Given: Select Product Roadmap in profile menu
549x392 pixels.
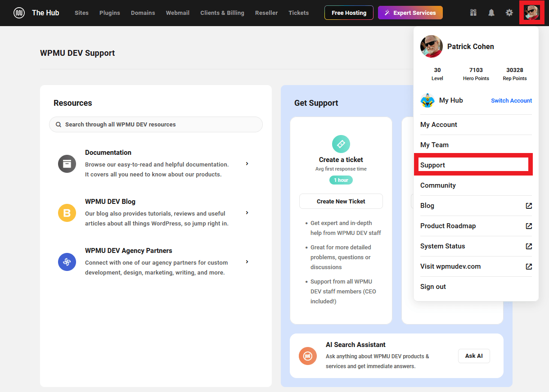Looking at the screenshot, I should click(476, 226).
